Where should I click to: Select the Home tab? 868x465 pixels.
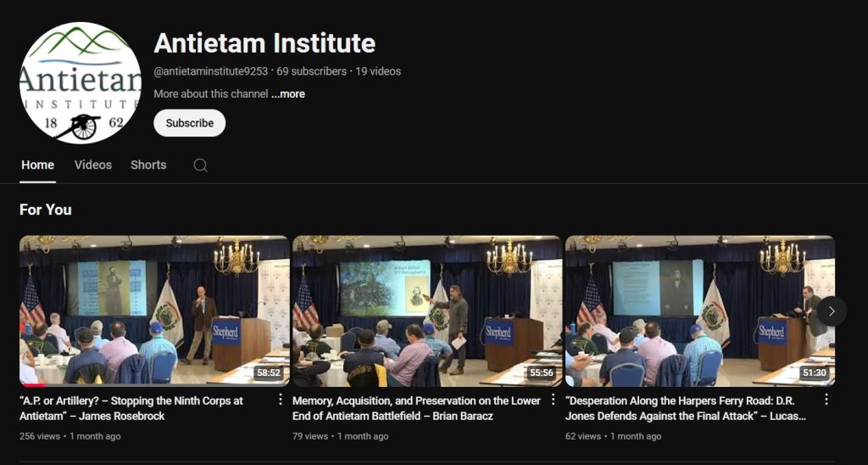click(x=37, y=165)
